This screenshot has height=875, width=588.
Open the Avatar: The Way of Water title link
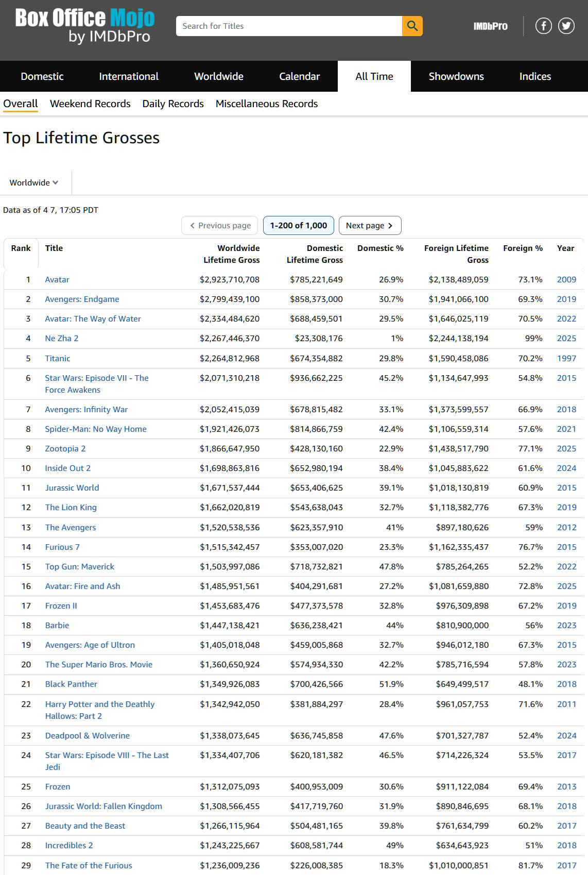coord(93,318)
